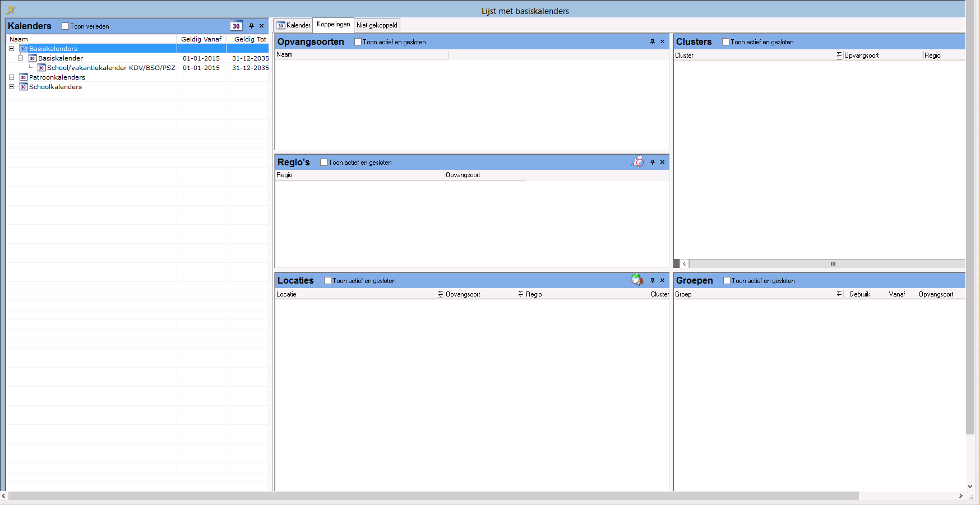Check Toon actief en gesloten for Opvangsoorten

coord(358,42)
